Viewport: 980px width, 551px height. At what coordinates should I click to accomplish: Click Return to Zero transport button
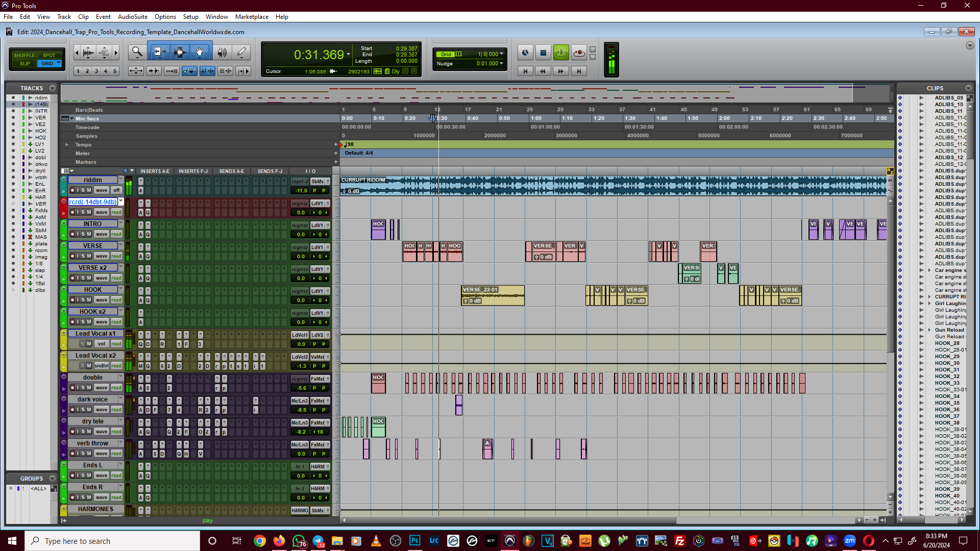tap(525, 71)
